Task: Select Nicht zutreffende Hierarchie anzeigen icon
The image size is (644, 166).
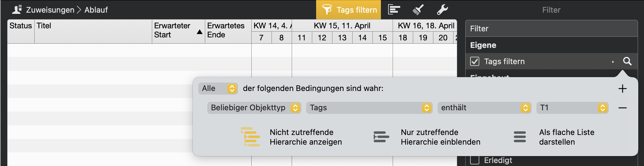Action: [x=250, y=137]
